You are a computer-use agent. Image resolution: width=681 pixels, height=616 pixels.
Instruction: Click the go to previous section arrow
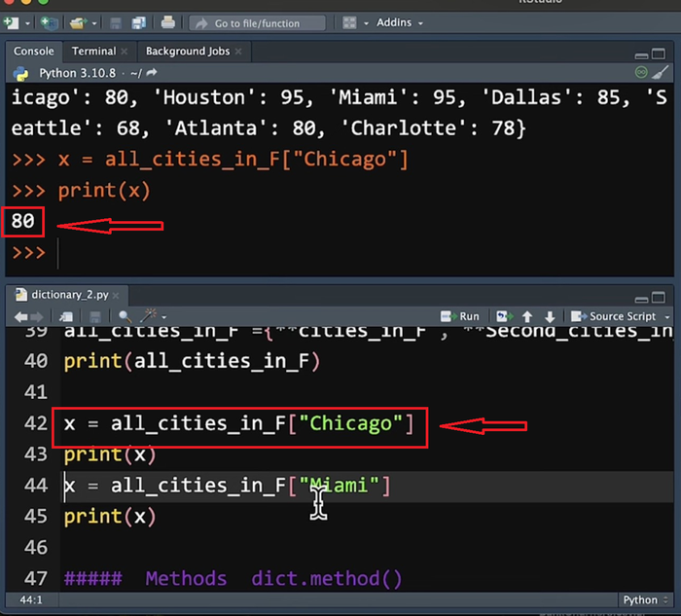coord(527,316)
